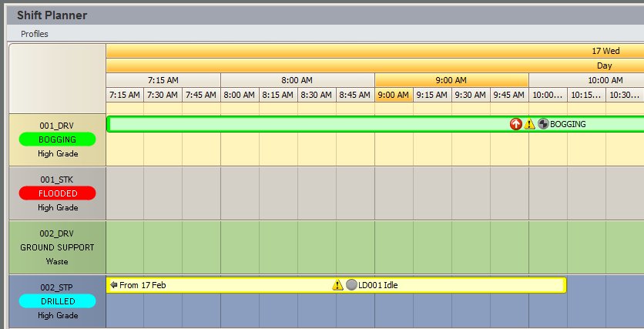The height and width of the screenshot is (329, 644).
Task: Click the highlighted 9:00 AM quarter-hour column header
Action: (394, 95)
